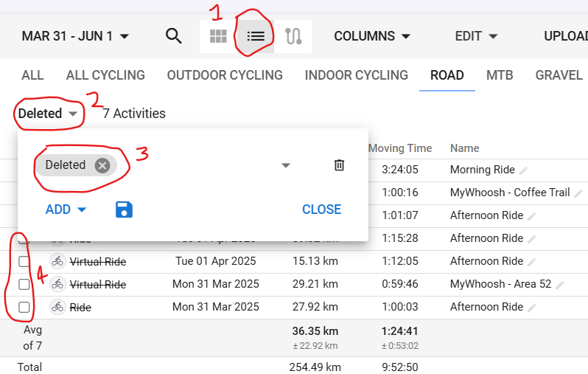Viewport: 588px width, 374px height.
Task: Open the Morning Ride activity
Action: [x=482, y=170]
